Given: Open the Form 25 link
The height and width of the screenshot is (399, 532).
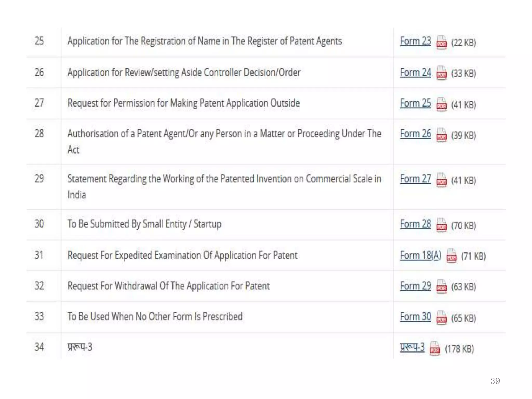Looking at the screenshot, I should 415,103.
